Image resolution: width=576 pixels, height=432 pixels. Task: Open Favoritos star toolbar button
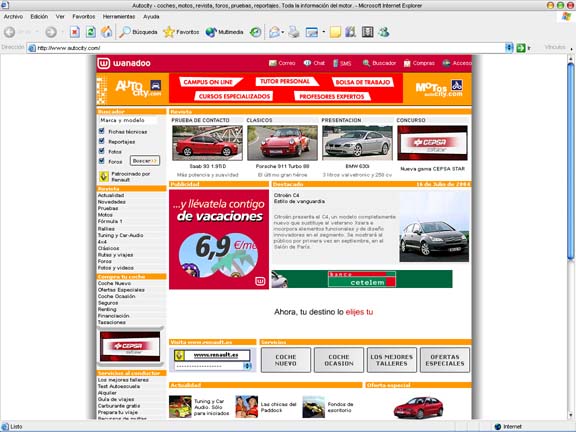point(181,32)
